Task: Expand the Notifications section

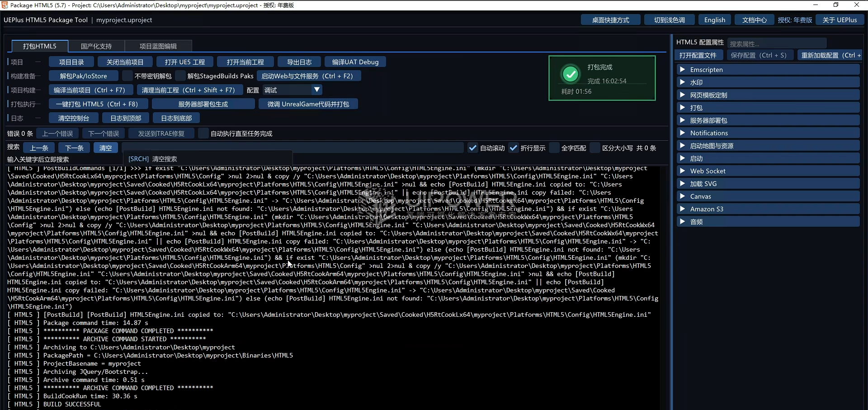Action: point(768,133)
